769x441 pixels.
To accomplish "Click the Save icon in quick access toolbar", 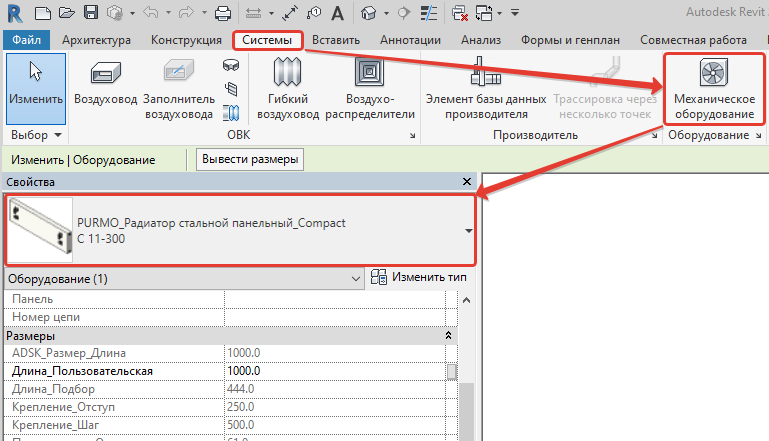I will pyautogui.click(x=91, y=13).
